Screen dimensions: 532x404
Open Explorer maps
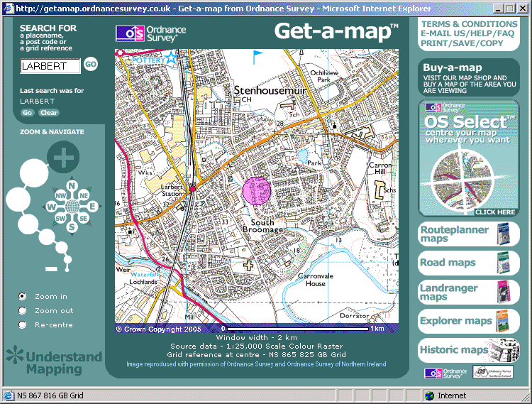point(469,321)
